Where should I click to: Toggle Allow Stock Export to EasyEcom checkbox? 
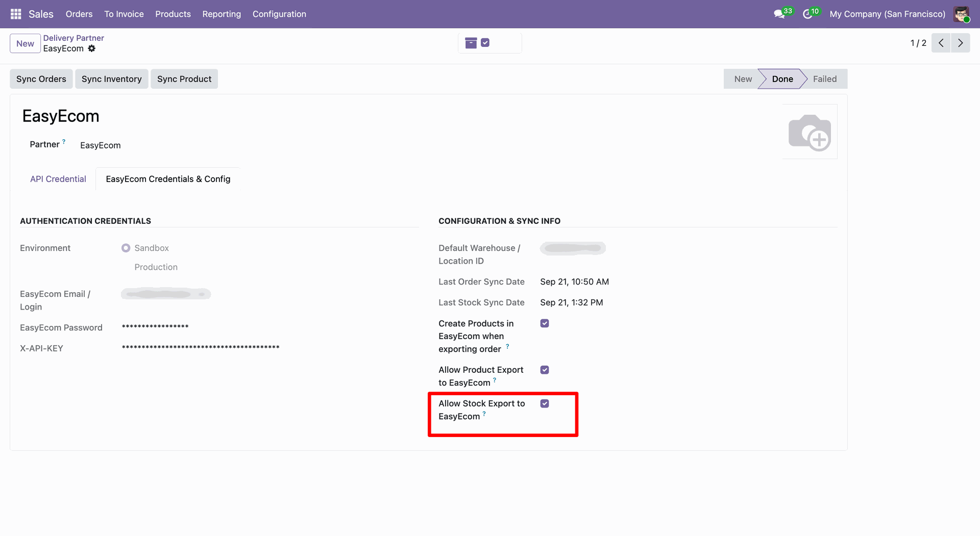pyautogui.click(x=545, y=403)
